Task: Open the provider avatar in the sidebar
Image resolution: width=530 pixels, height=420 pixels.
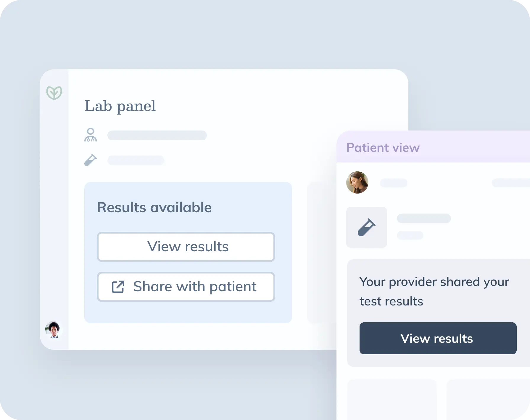Action: pos(54,330)
